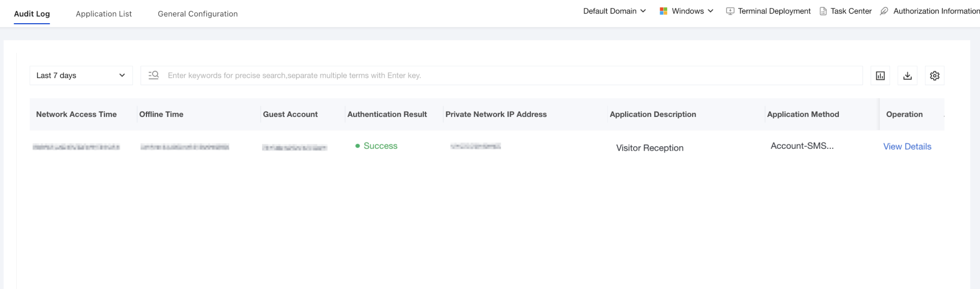
Task: Click the advanced search filter icon
Action: point(153,75)
